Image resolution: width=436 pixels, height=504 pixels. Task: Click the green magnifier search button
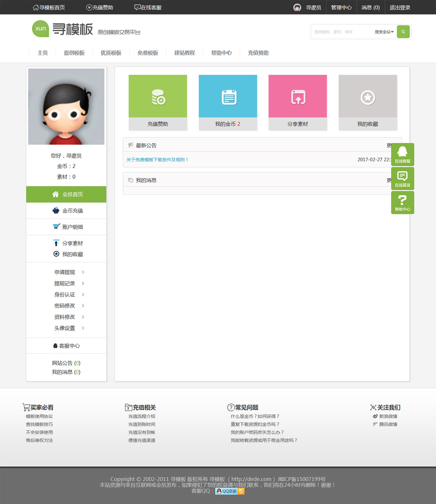coord(403,32)
